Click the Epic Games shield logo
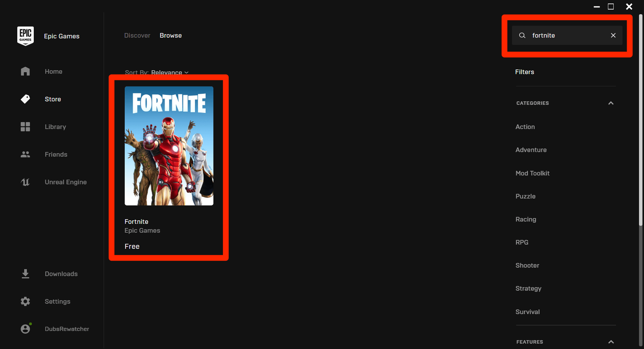 25,36
